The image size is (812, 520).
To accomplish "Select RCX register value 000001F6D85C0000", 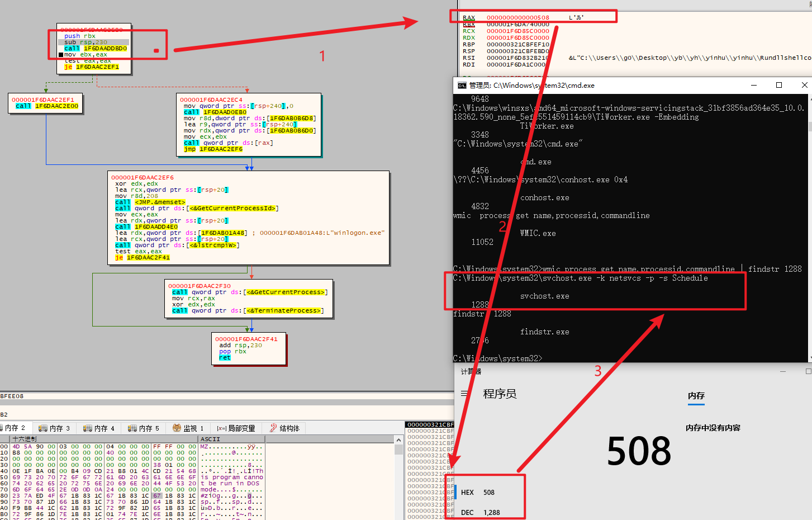I will pos(518,31).
